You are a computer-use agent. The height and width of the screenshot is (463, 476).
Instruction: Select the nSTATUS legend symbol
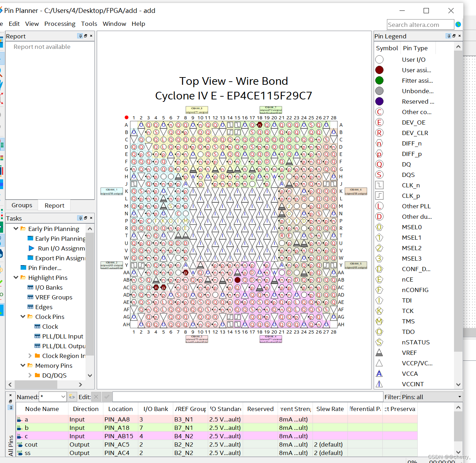click(x=379, y=342)
